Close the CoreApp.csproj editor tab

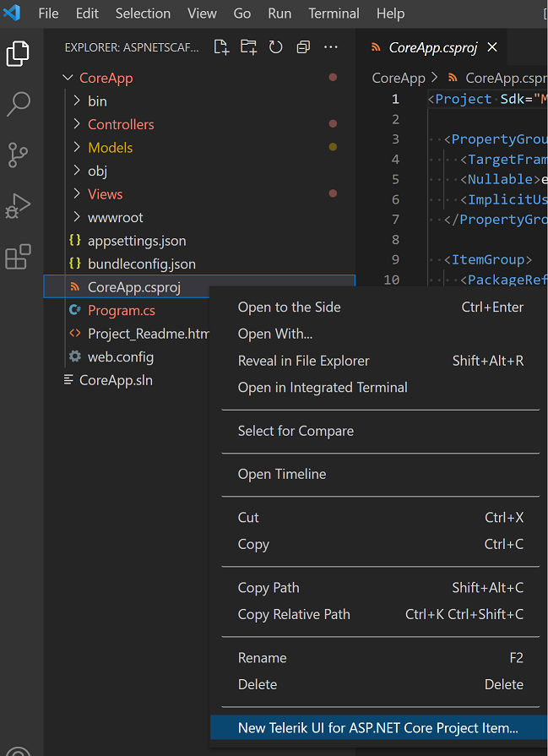pyautogui.click(x=492, y=47)
